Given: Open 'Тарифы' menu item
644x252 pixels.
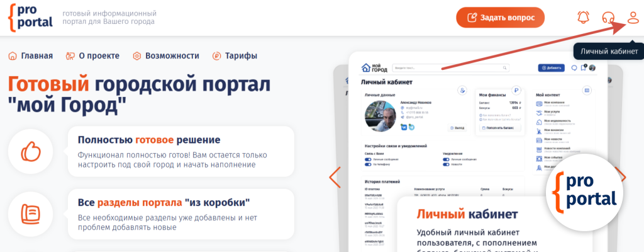Looking at the screenshot, I should (x=235, y=55).
